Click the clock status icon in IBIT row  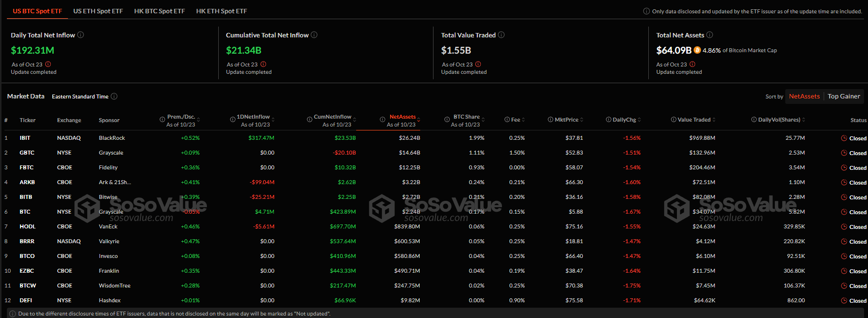[x=844, y=138]
